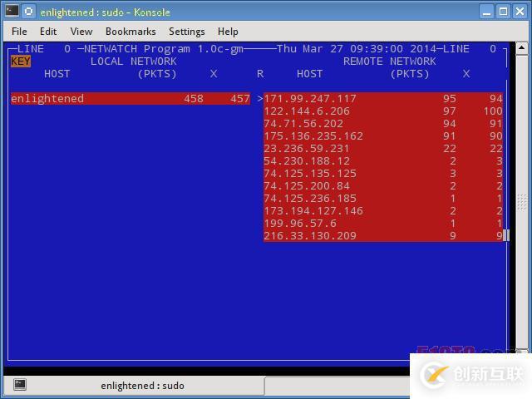Click the highlighted KEY label
Image resolution: width=532 pixels, height=399 pixels.
21,62
